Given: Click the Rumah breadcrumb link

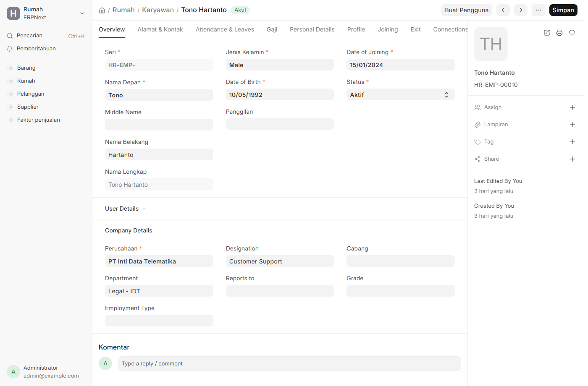Looking at the screenshot, I should (123, 10).
